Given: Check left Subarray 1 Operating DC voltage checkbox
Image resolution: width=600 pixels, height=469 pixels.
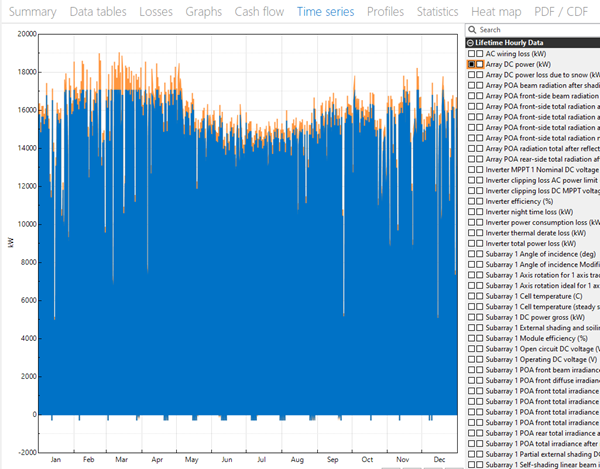Looking at the screenshot, I should [471, 359].
